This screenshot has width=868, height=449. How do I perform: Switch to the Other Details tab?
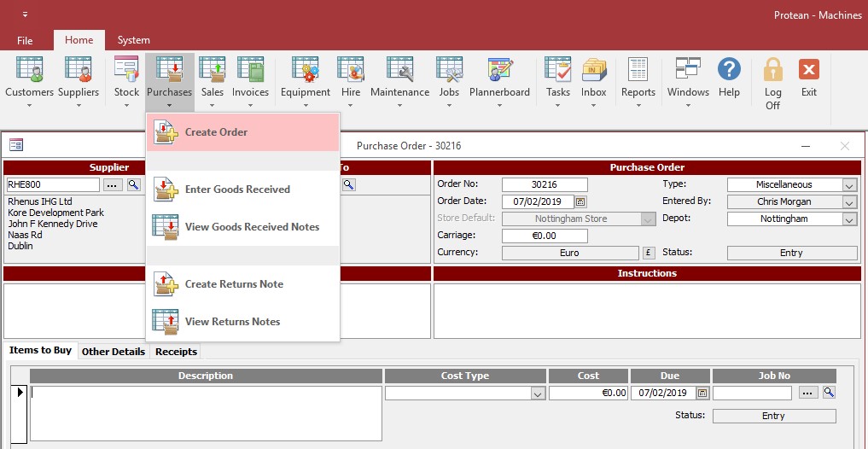click(x=114, y=351)
